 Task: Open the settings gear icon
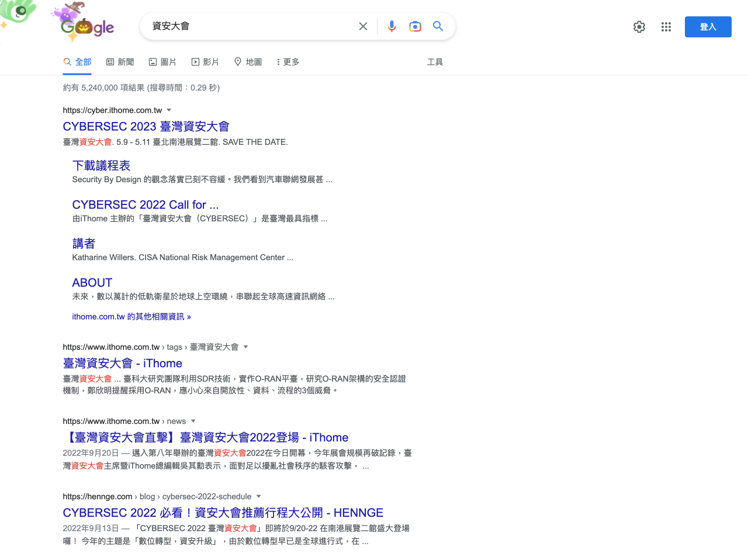coord(639,27)
